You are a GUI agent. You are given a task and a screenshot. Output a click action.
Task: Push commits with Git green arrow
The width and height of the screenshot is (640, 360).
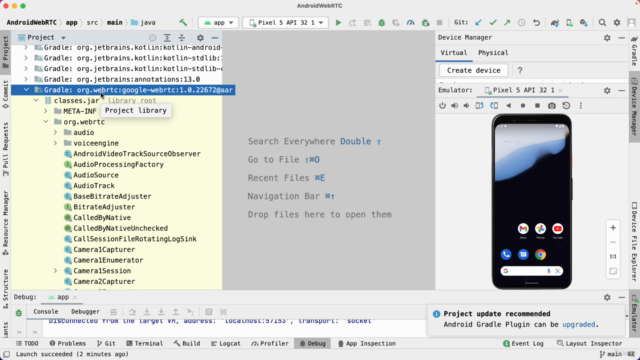[507, 22]
